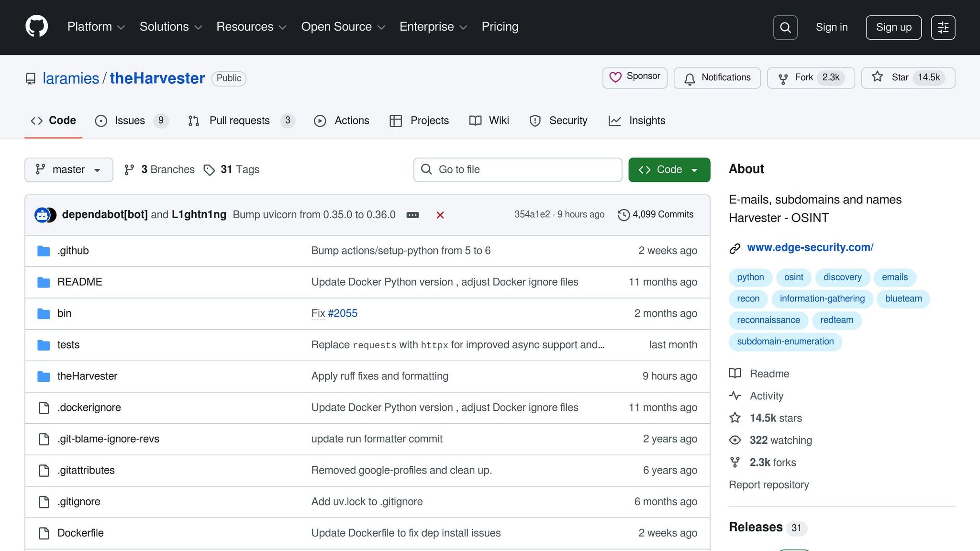Click the header appearance settings sliders icon
The width and height of the screenshot is (980, 551).
point(943,27)
